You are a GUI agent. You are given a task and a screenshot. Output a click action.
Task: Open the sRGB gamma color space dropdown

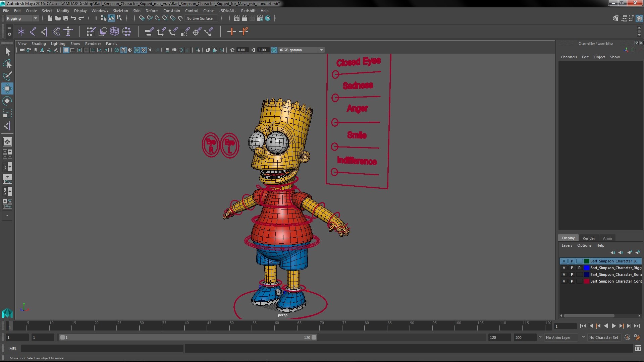coord(301,50)
